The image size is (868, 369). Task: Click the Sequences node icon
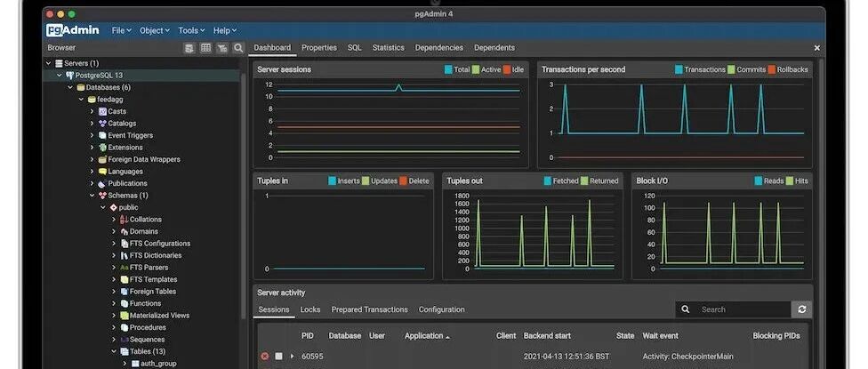tap(124, 339)
